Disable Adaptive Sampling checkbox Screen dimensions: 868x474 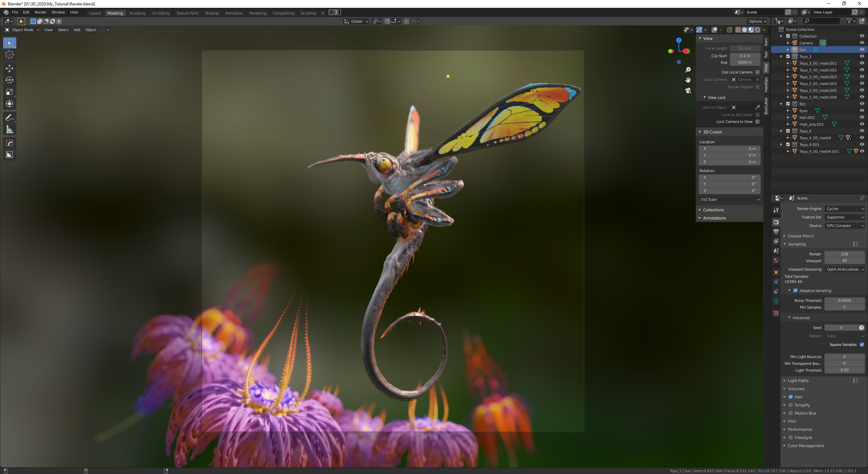pyautogui.click(x=795, y=291)
